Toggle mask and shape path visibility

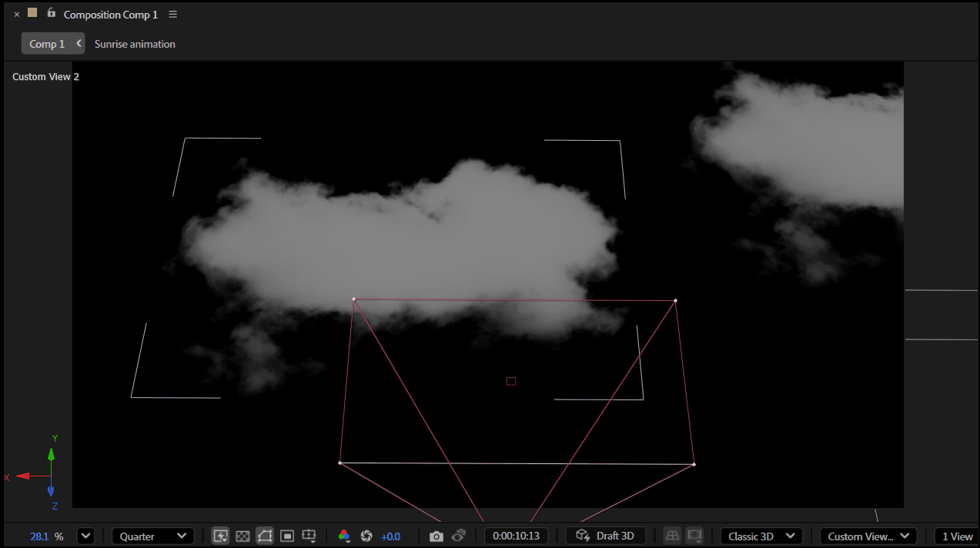click(x=265, y=536)
